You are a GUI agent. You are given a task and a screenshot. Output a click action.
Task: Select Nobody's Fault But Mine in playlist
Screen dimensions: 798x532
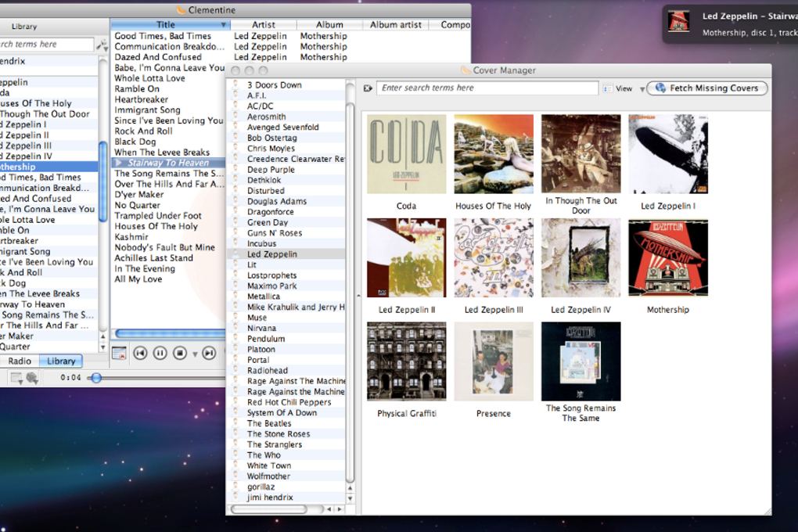coord(164,247)
